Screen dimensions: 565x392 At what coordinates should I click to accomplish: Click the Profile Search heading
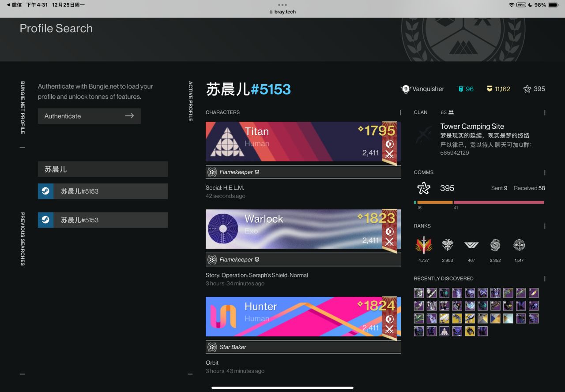(56, 28)
